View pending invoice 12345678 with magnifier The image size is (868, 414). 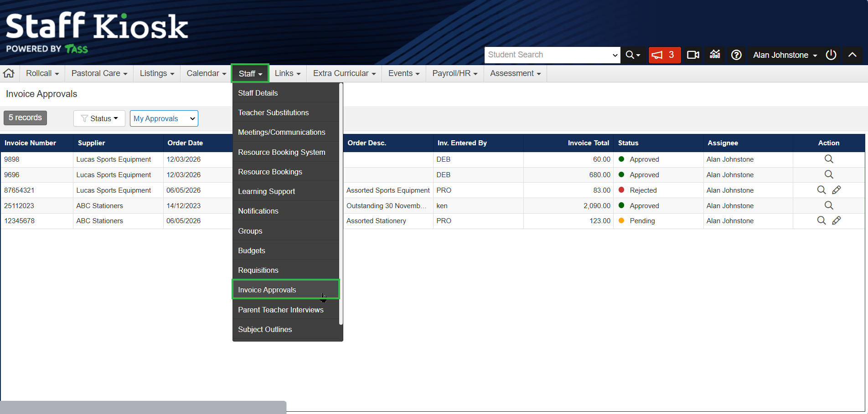pos(821,220)
